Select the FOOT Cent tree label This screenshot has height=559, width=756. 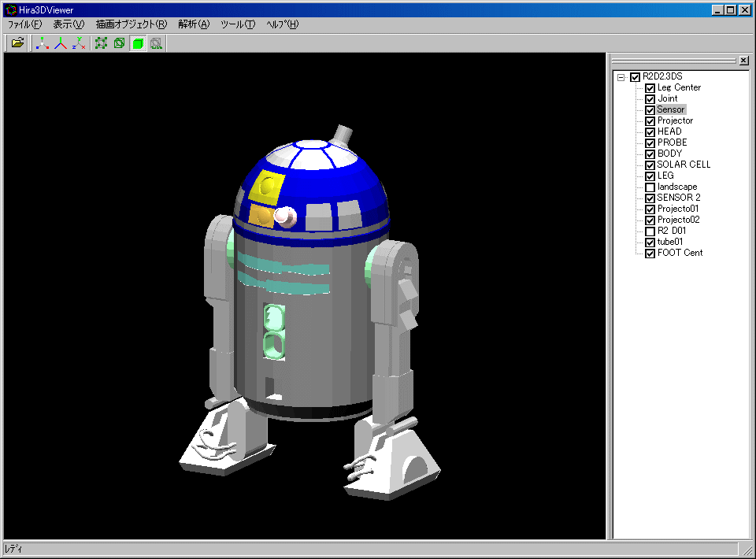(x=680, y=253)
